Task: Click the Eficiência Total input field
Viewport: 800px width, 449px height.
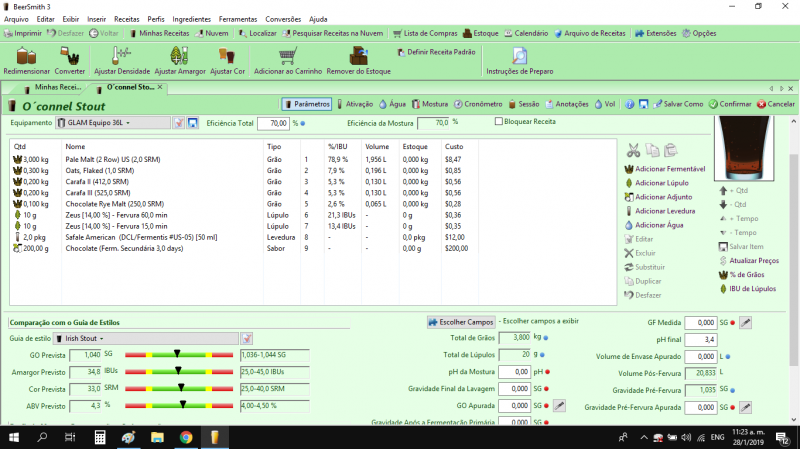Action: pos(273,123)
